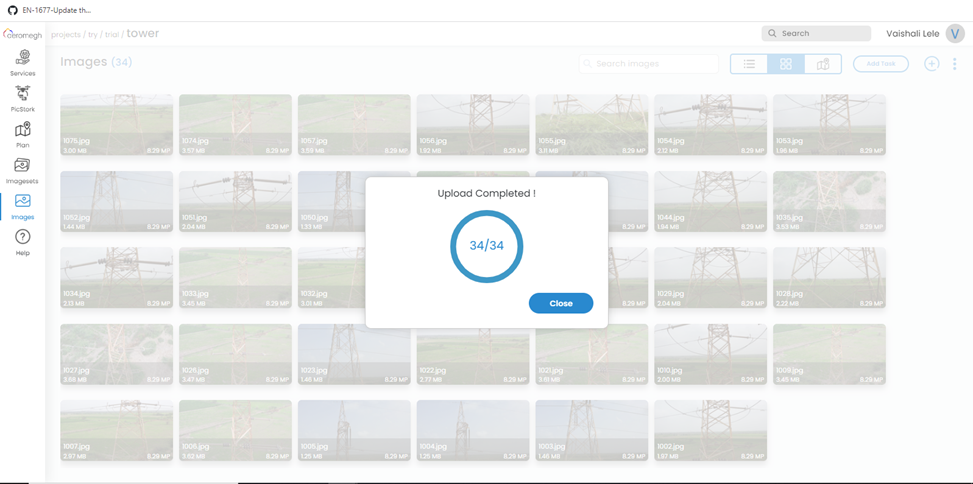Open thumbnail 1055.jpg
Screen dimensions: 973x484
pyautogui.click(x=592, y=125)
